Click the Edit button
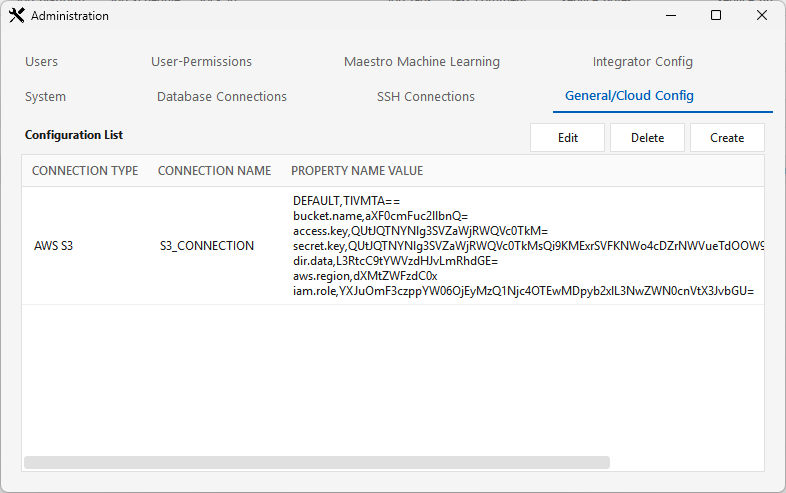 567,138
